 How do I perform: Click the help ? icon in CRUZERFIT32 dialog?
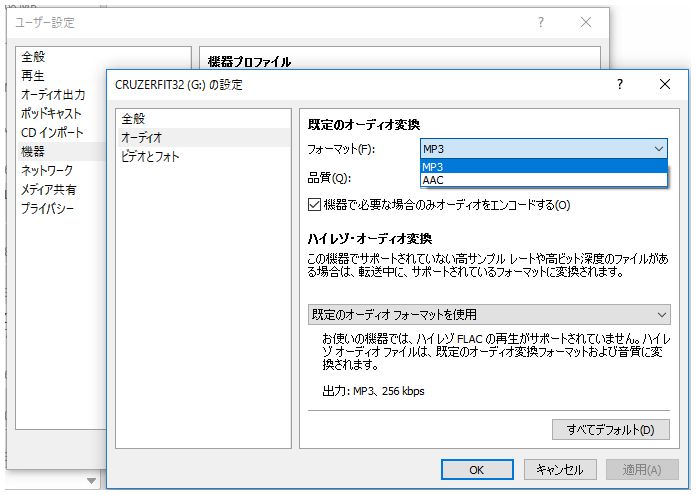click(620, 84)
